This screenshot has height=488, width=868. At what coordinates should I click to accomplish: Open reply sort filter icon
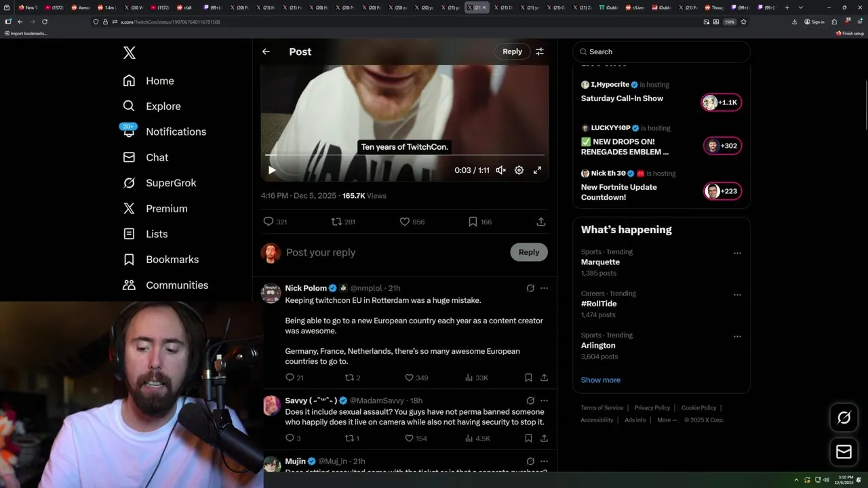pos(540,52)
